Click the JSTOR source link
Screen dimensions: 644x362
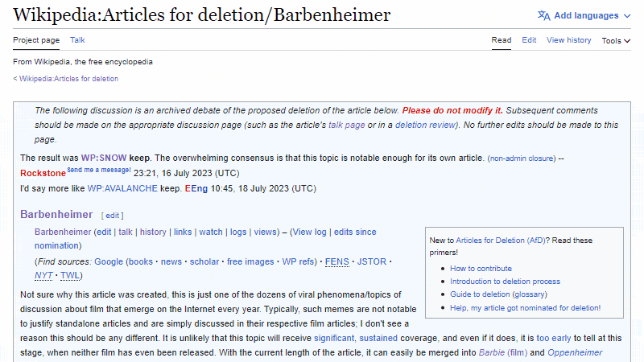(x=371, y=261)
